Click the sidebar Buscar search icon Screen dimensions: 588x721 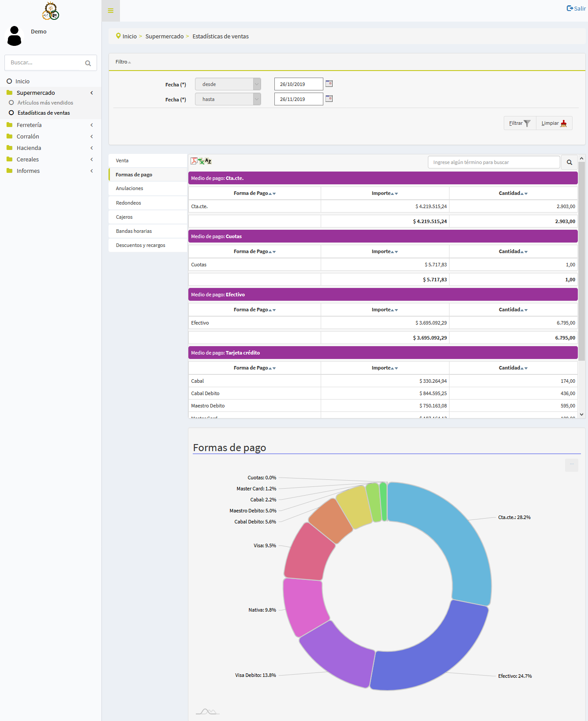click(88, 63)
